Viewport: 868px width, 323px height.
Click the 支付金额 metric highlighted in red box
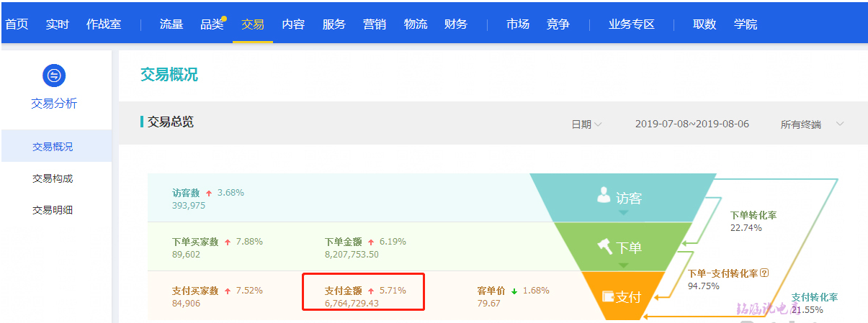(363, 297)
